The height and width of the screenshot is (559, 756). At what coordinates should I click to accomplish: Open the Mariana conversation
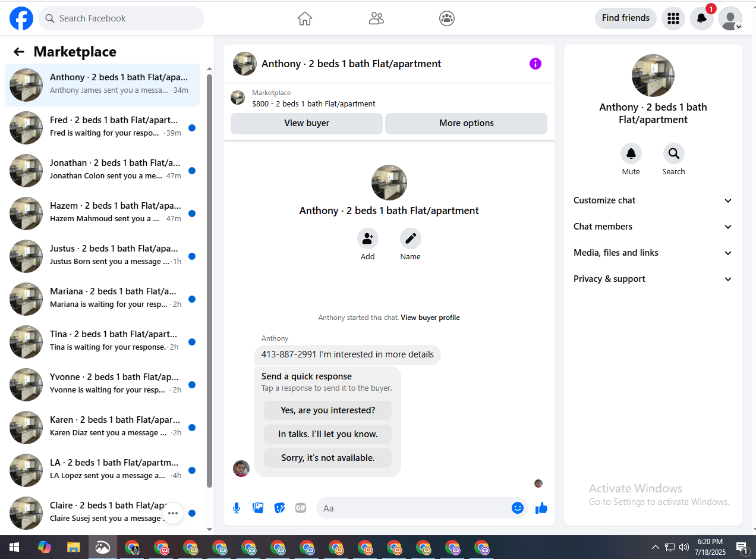point(102,299)
